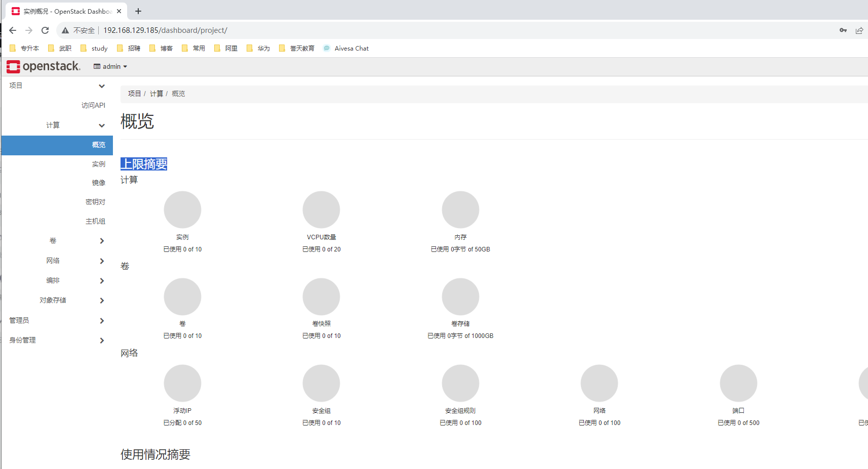The image size is (868, 469).
Task: Open 密钥对 in the sidebar
Action: [95, 202]
